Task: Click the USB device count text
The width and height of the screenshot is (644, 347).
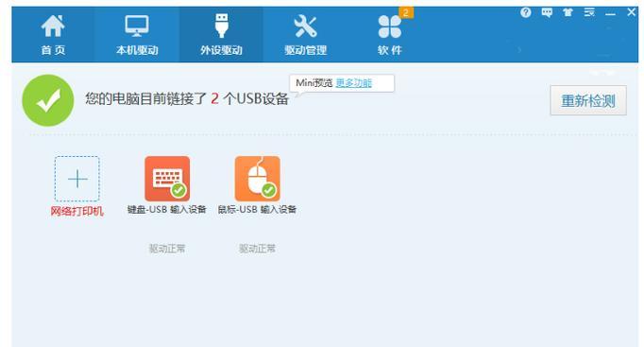Action: pyautogui.click(x=187, y=99)
